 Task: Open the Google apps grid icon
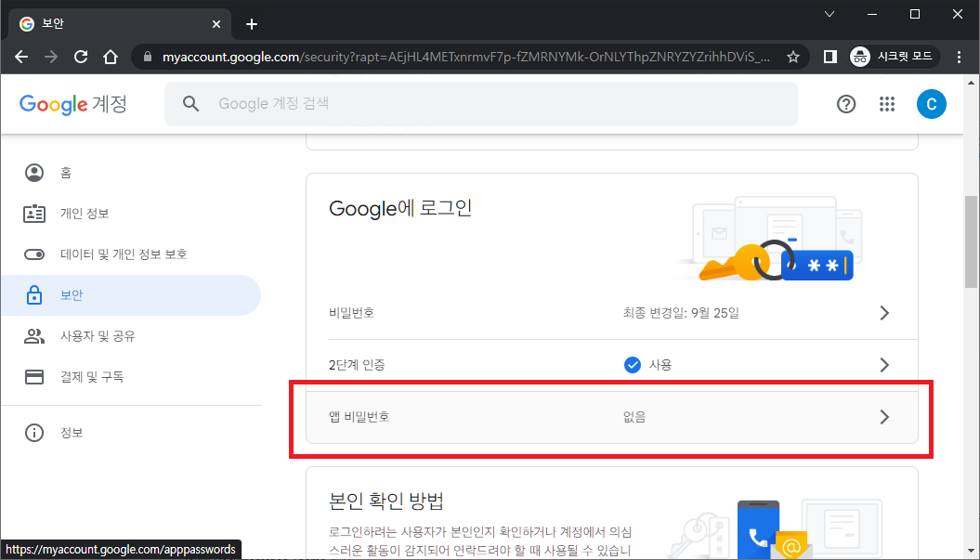887,104
